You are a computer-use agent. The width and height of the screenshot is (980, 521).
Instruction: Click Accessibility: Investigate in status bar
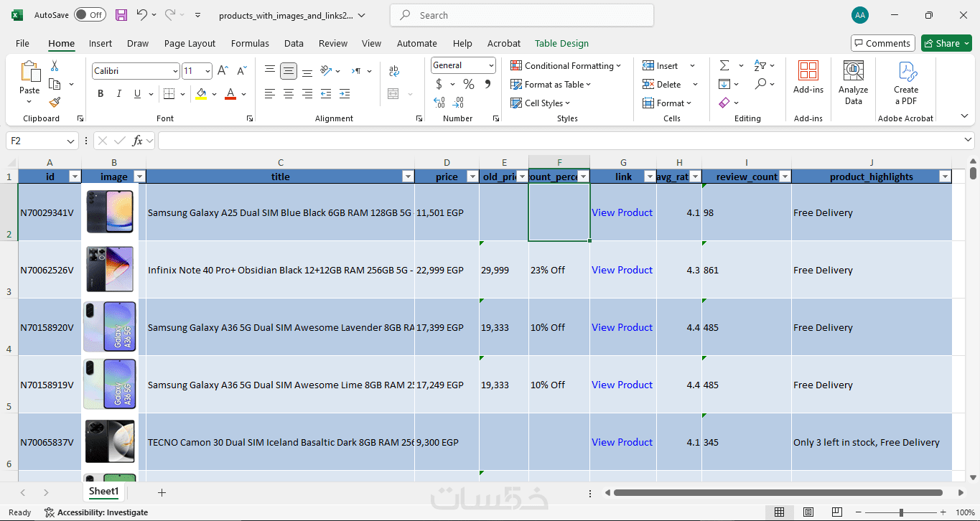[96, 512]
